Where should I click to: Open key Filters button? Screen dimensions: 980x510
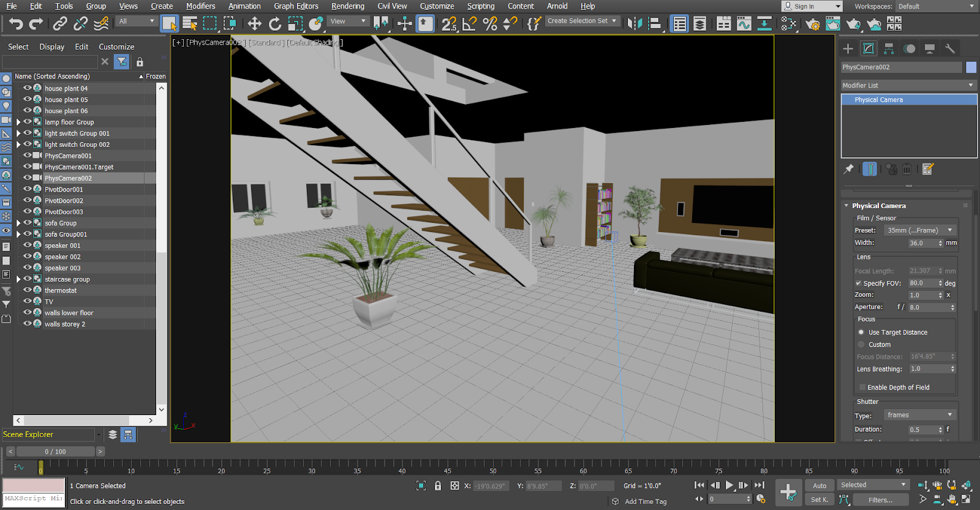point(881,500)
